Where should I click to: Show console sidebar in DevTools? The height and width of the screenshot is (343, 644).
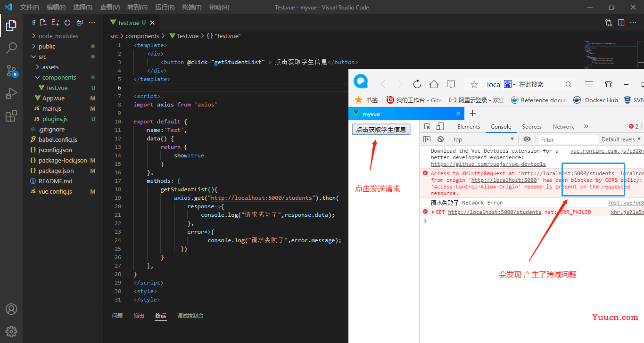[x=427, y=139]
